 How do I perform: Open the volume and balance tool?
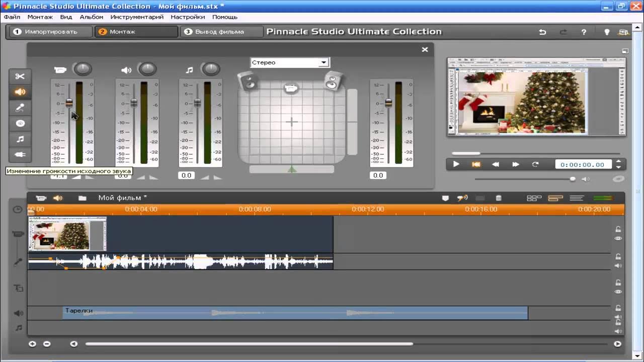pos(20,92)
